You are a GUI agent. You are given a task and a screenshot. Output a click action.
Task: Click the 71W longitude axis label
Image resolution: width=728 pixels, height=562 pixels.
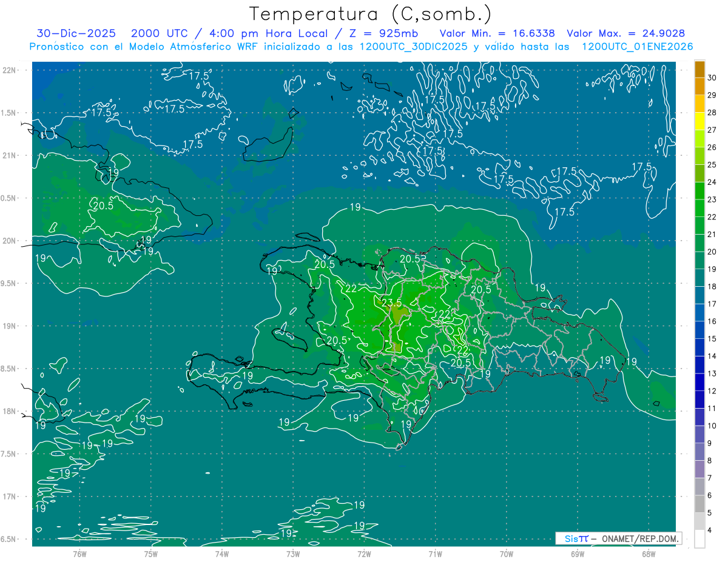(x=435, y=554)
